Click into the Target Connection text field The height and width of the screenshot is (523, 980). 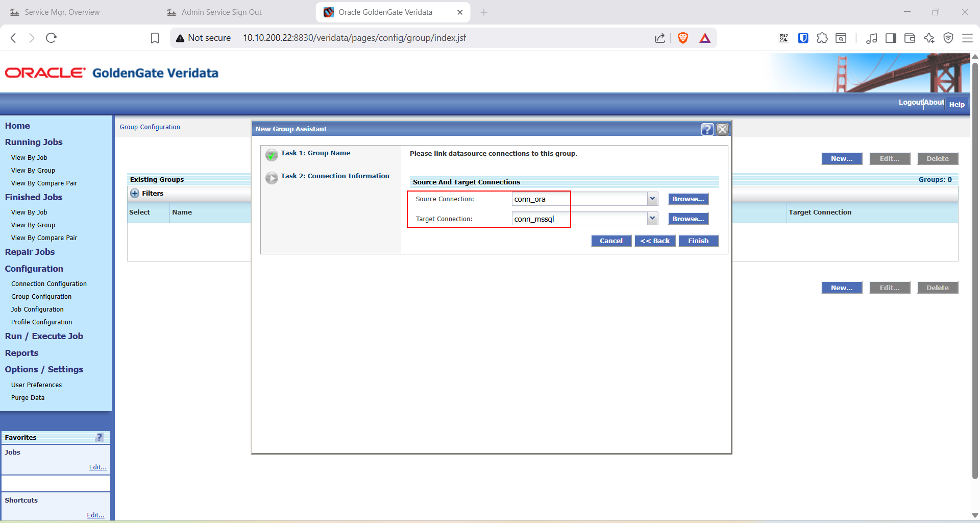pos(579,219)
